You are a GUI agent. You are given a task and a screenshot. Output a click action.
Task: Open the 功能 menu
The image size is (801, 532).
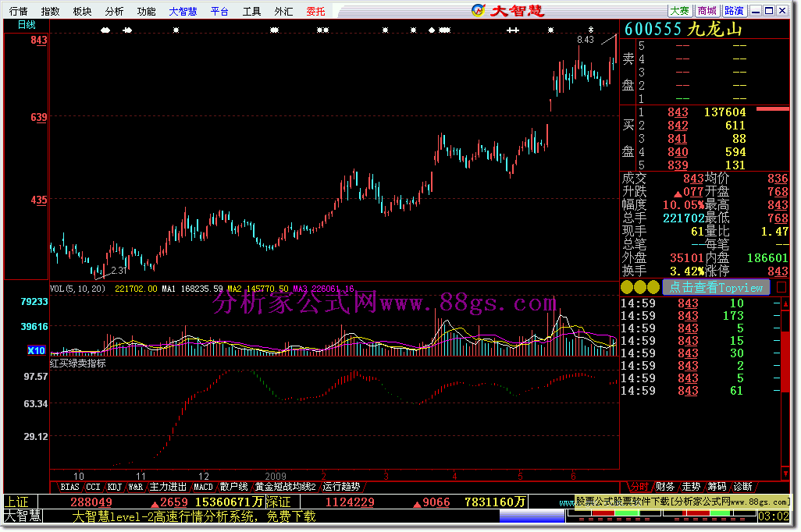click(146, 11)
